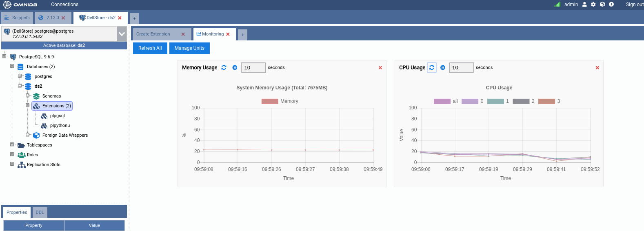Screen dimensions: 644x231
Task: Click the Refresh All button
Action: (x=150, y=48)
